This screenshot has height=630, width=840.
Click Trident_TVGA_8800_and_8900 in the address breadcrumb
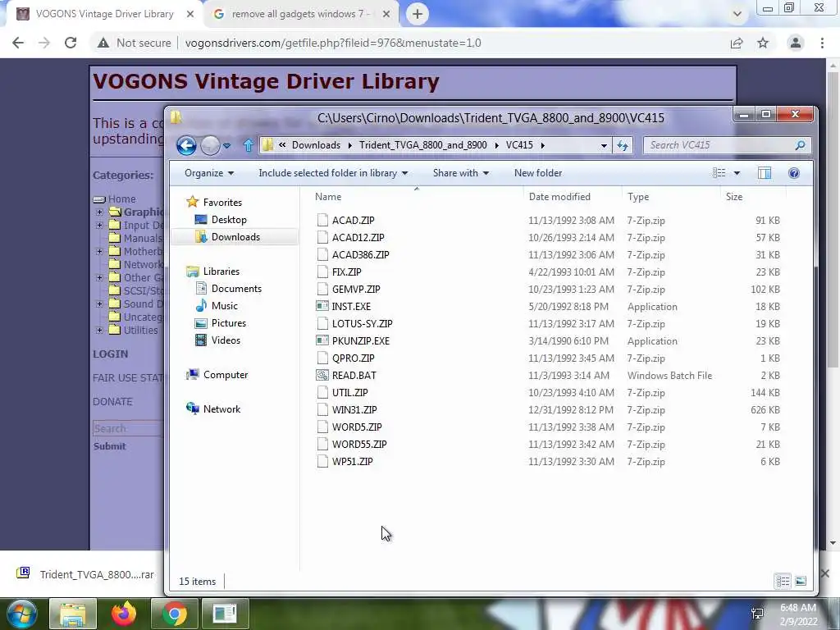(x=423, y=145)
